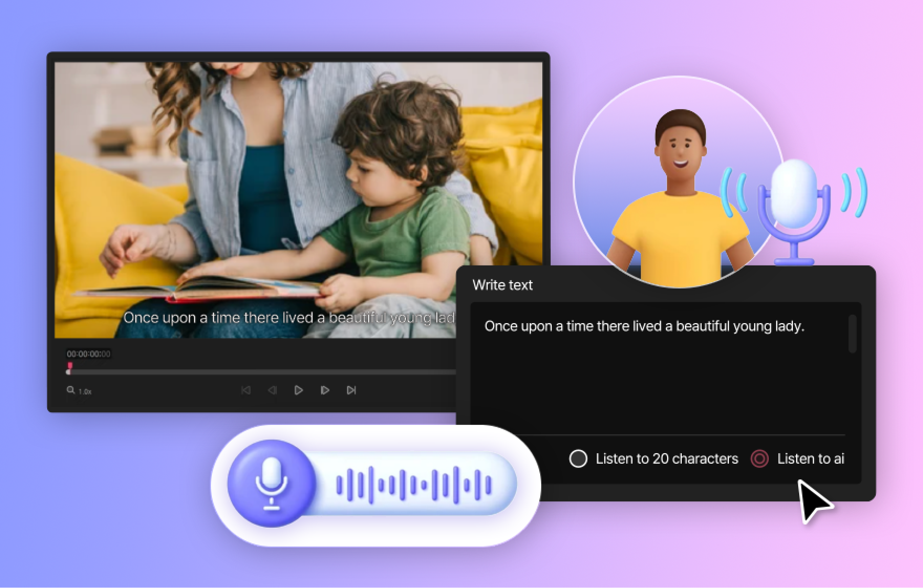
Task: Click the text box vertical scrollbar
Action: [x=852, y=334]
